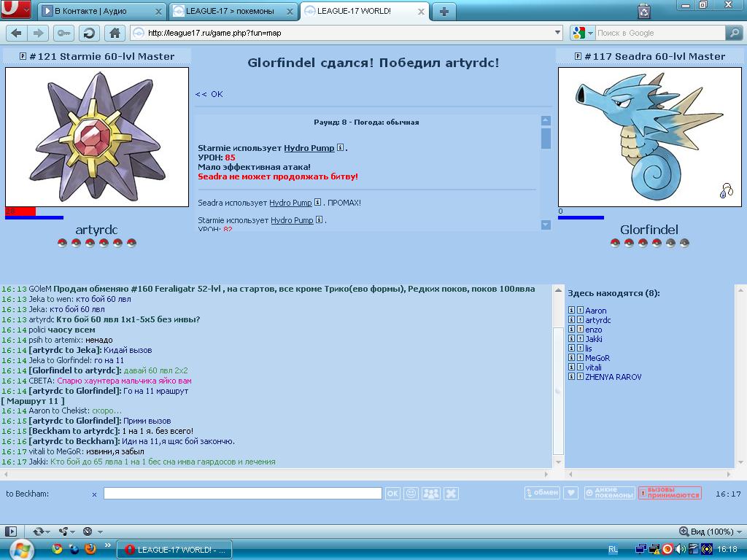Open a new tab with the plus button
747x560 pixels.
click(444, 12)
